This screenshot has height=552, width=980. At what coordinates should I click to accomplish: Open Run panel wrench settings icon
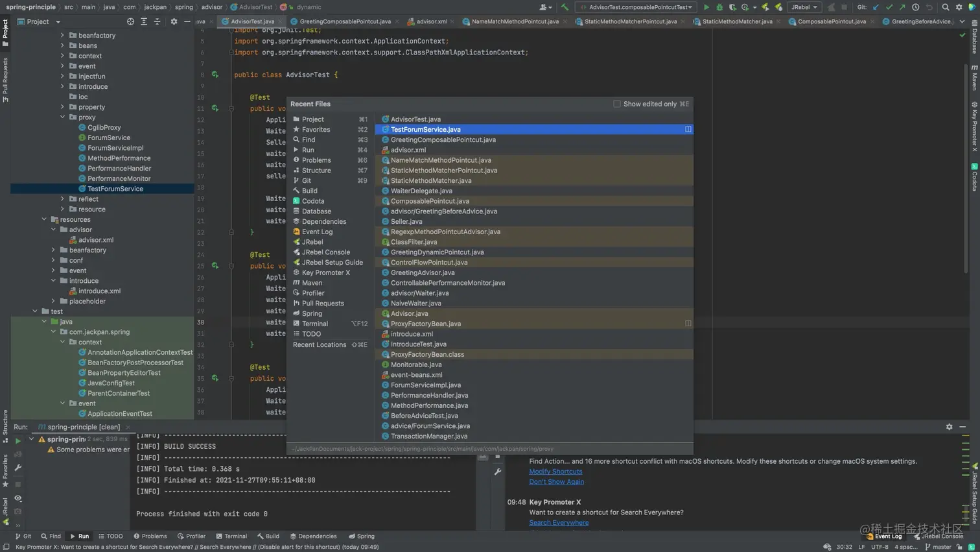[x=18, y=468]
